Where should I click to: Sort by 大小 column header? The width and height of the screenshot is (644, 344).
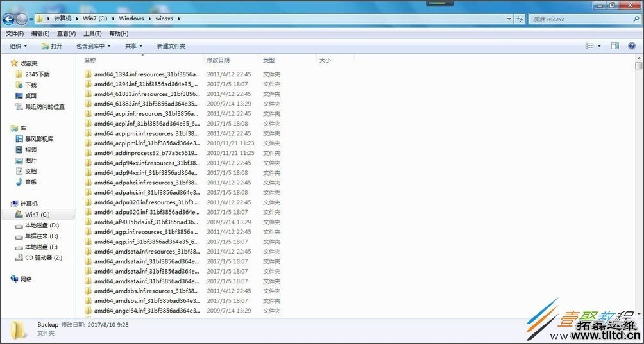[x=325, y=60]
